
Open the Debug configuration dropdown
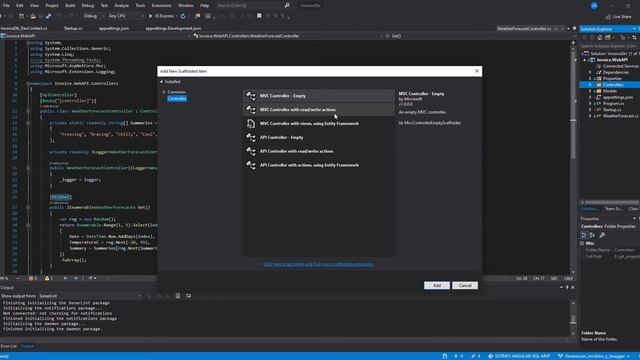click(93, 16)
